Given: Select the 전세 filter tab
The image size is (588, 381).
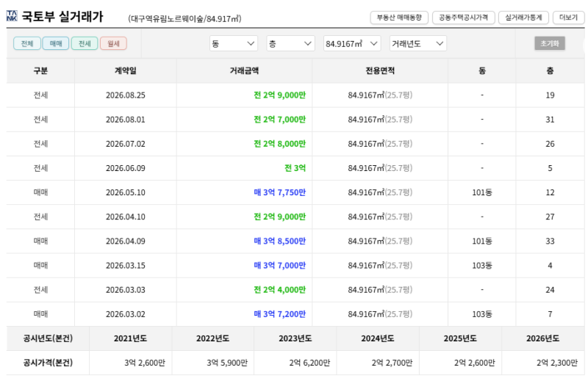Looking at the screenshot, I should (x=85, y=43).
